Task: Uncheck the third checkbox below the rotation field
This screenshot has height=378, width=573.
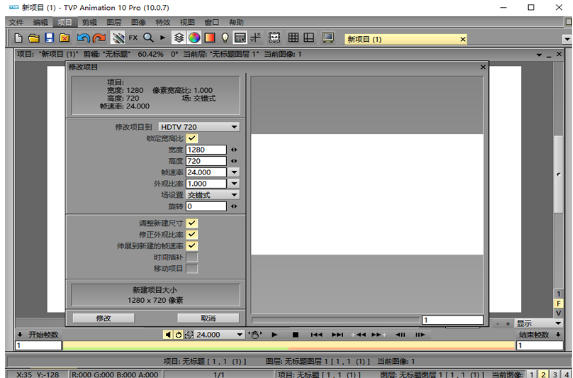Action: (x=192, y=246)
